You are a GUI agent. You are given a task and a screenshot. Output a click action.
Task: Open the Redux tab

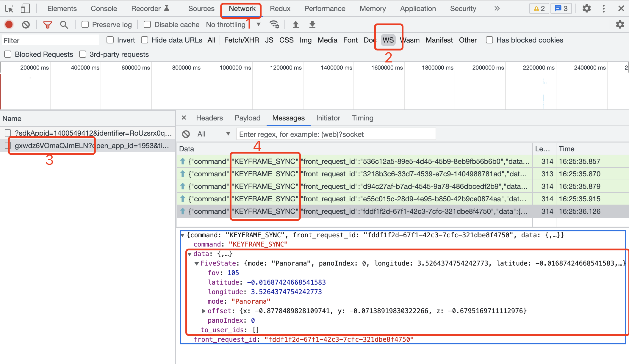(x=280, y=9)
